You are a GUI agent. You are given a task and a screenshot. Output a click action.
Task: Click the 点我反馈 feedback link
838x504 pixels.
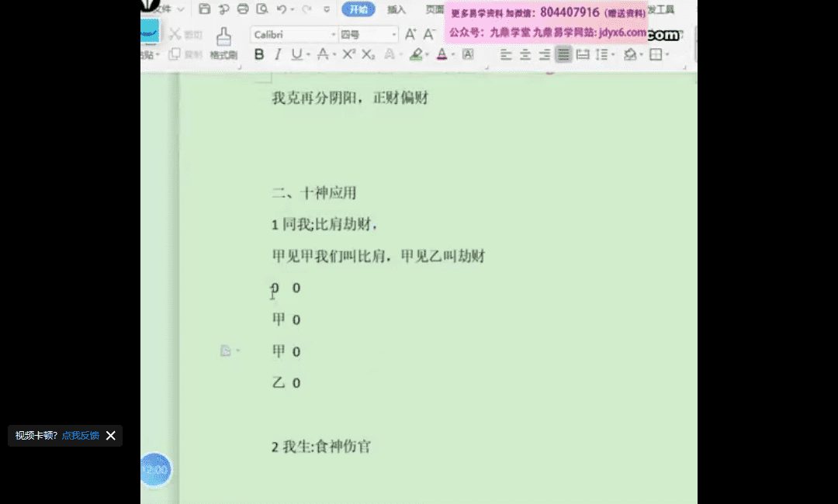[81, 436]
